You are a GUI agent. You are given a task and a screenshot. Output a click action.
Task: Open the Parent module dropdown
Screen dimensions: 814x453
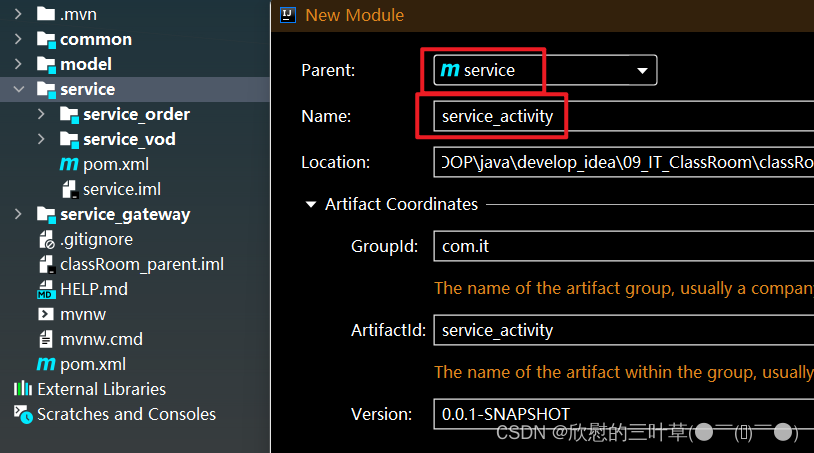coord(642,71)
